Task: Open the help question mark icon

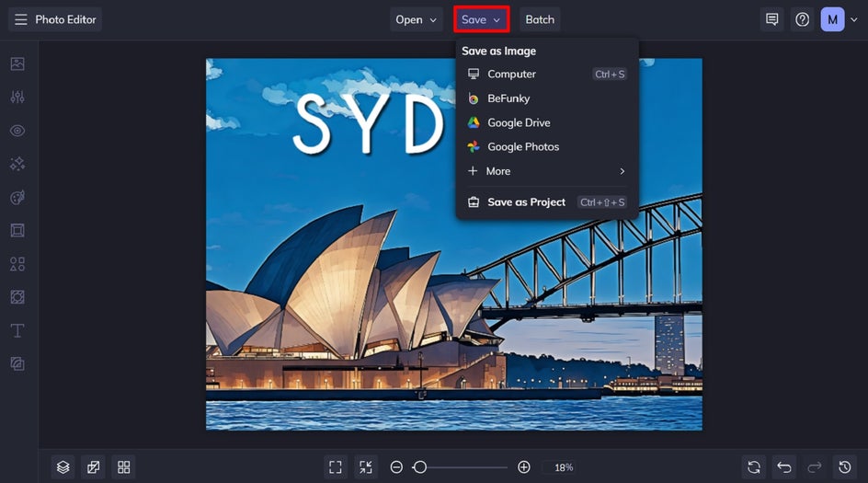Action: [802, 19]
